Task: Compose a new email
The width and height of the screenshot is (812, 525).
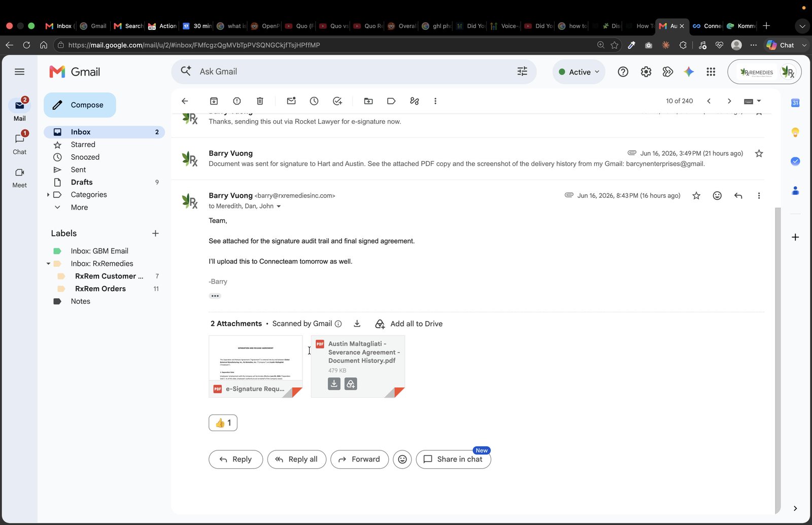Action: 80,105
